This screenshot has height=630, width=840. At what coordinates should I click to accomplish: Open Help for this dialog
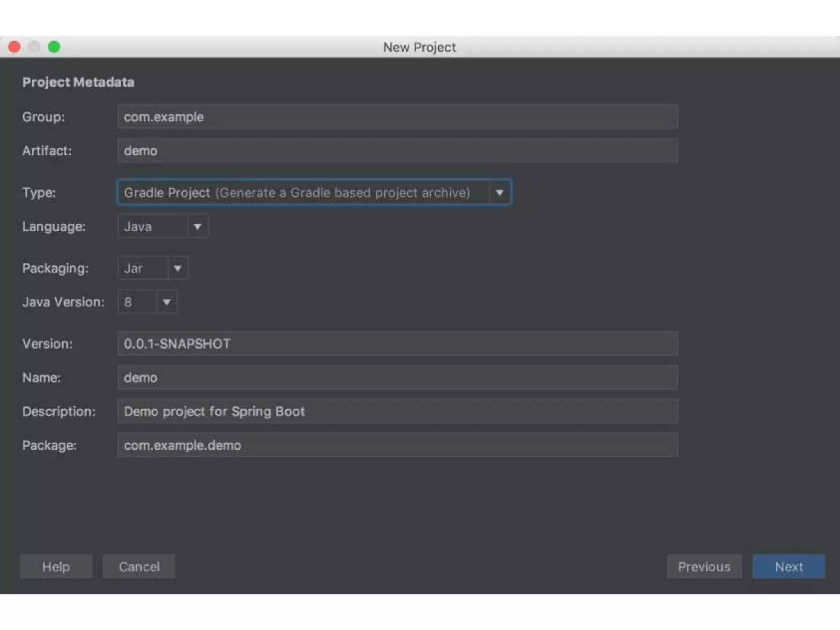[x=56, y=566]
